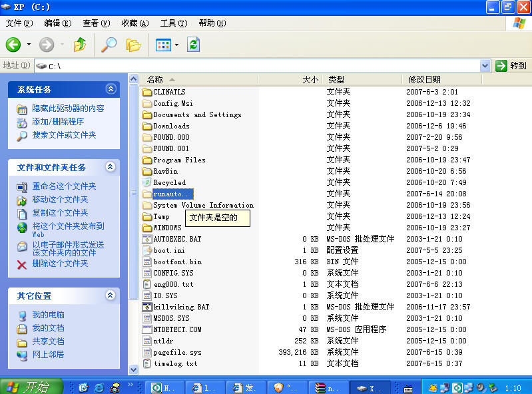Expand quick launch overflow chevron
Image resolution: width=532 pixels, height=394 pixels.
(131, 385)
